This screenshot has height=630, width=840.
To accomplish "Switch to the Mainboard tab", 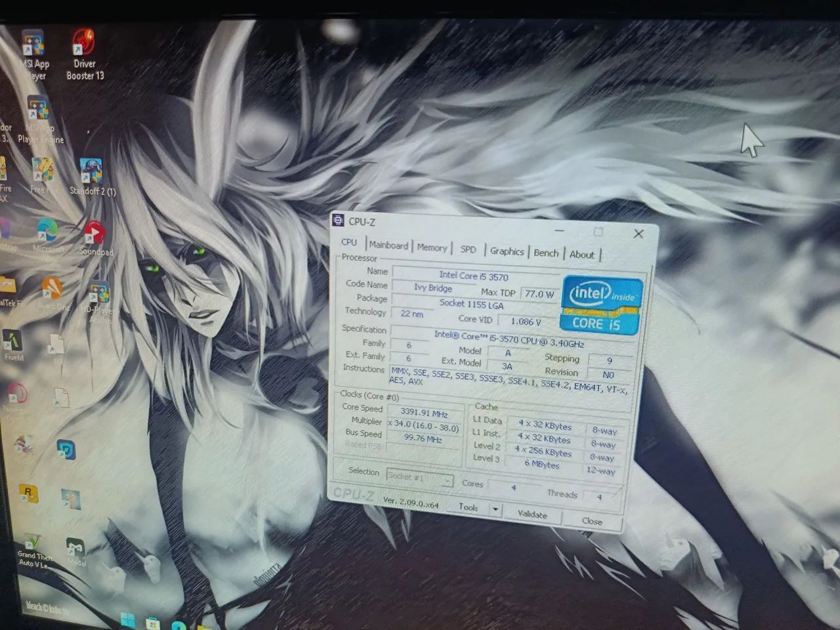I will pos(388,245).
